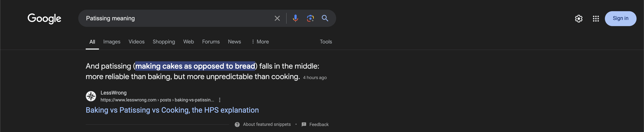Open Google Lens image search icon
644x132 pixels.
(x=310, y=18)
